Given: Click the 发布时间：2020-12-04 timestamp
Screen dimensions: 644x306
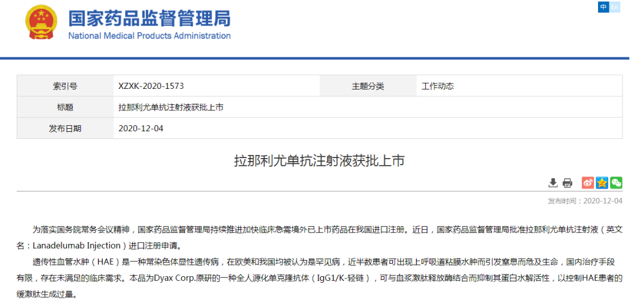Looking at the screenshot, I should pyautogui.click(x=585, y=201).
